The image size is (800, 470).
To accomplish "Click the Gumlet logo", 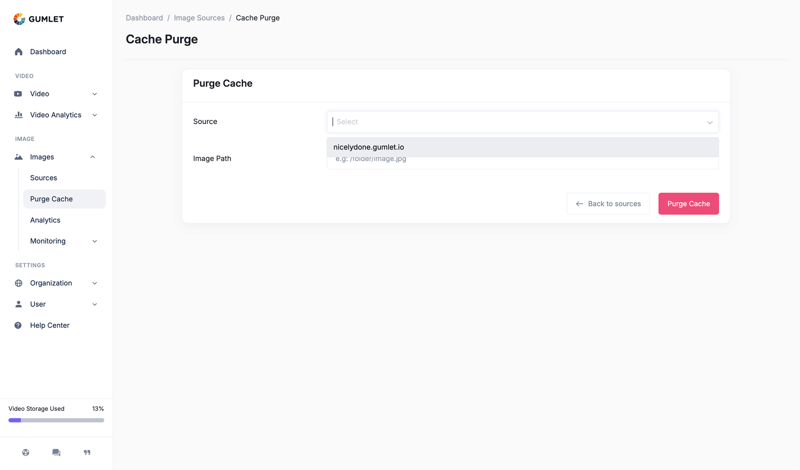I will coord(38,19).
